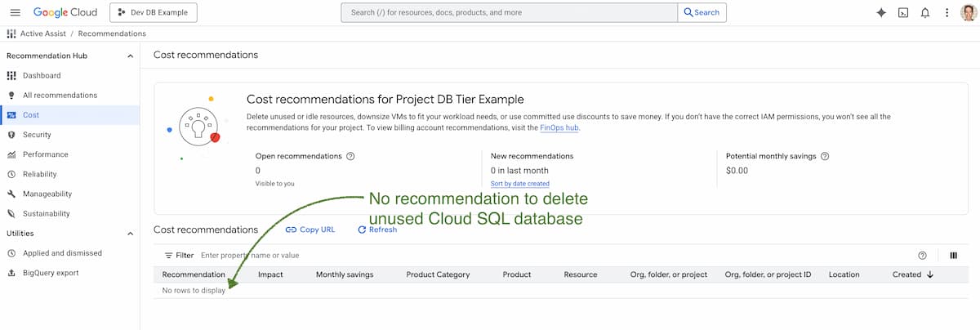Click the BigQuery export icon
Screen dimensions: 980x330
tap(11, 273)
